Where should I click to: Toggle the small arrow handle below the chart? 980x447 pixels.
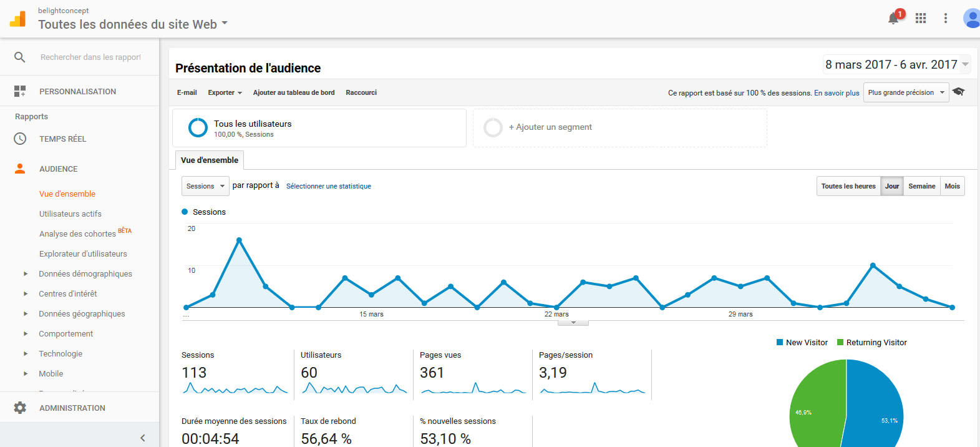[573, 323]
